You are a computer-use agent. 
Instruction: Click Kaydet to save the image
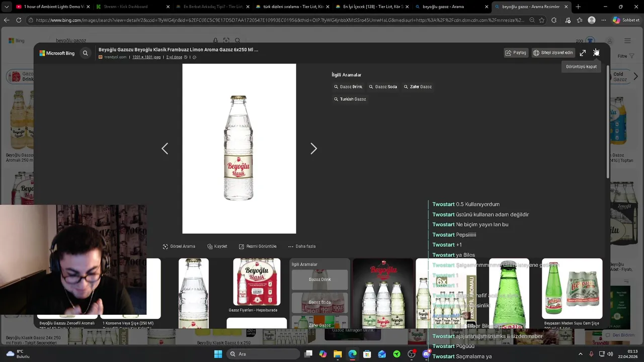(217, 246)
